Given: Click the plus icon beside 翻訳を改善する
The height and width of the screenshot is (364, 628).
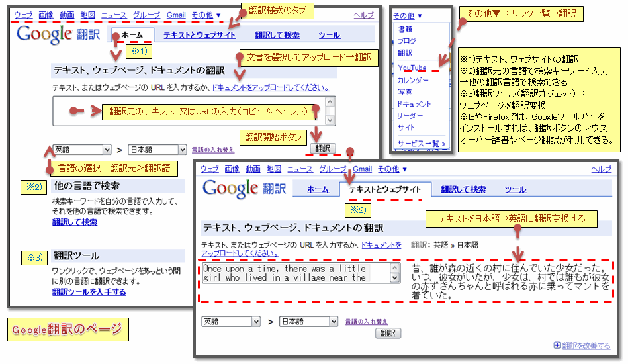Looking at the screenshot, I should point(557,345).
